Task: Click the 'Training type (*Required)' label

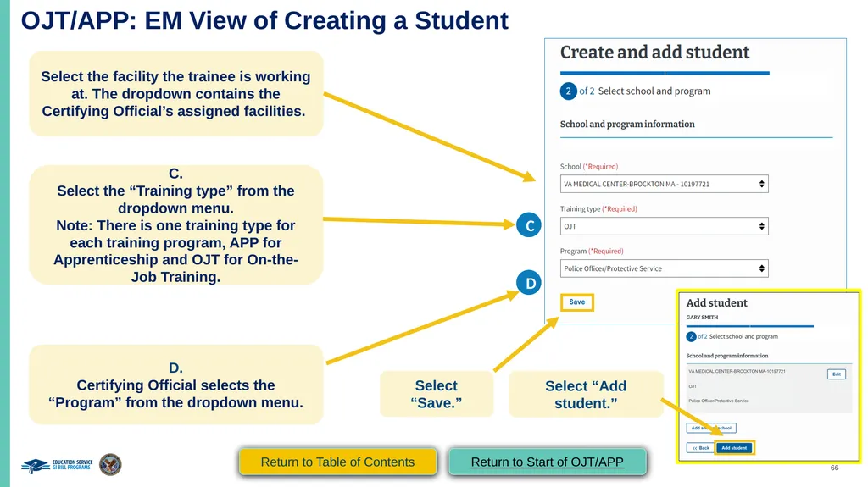Action: coord(598,208)
